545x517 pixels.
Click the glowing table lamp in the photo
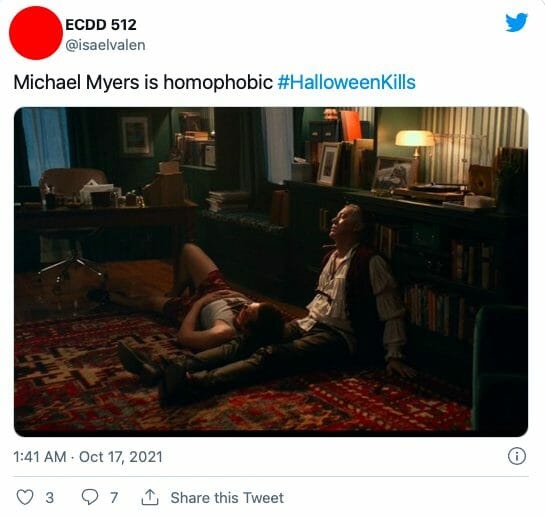click(x=414, y=142)
